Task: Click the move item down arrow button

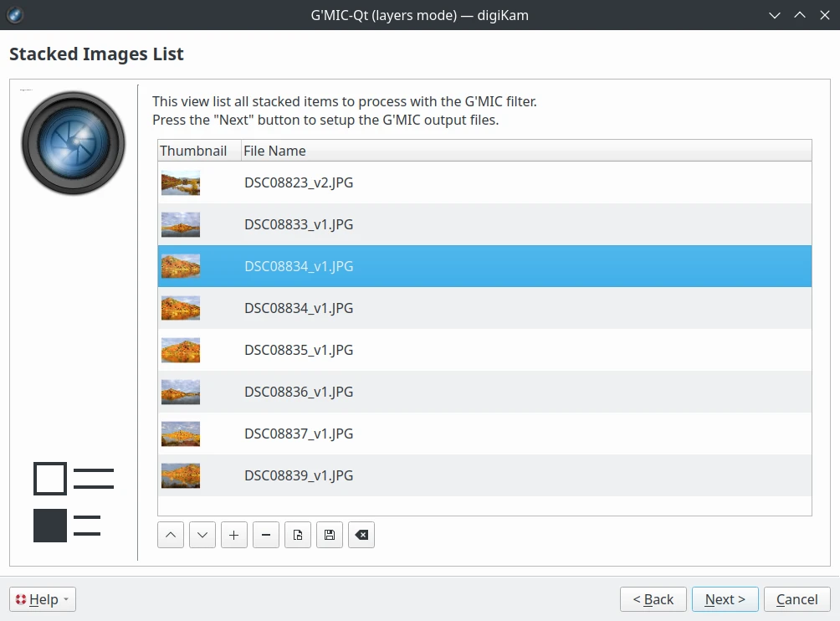Action: (202, 535)
